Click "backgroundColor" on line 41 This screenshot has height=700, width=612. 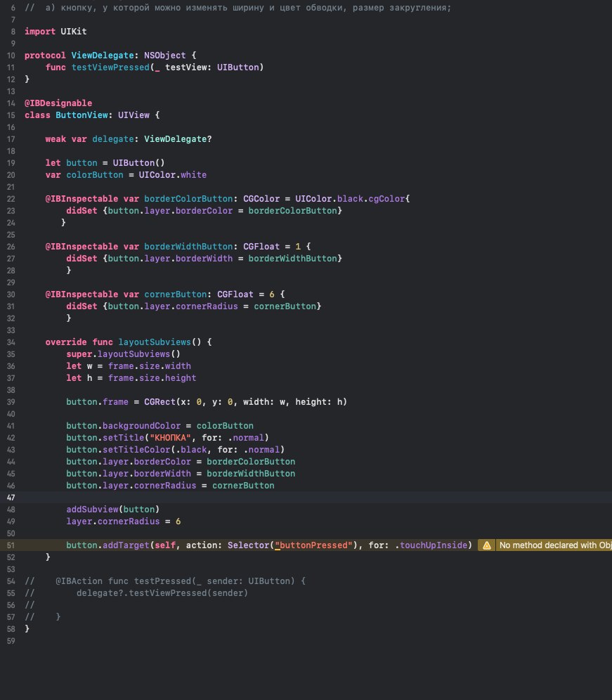(x=141, y=426)
